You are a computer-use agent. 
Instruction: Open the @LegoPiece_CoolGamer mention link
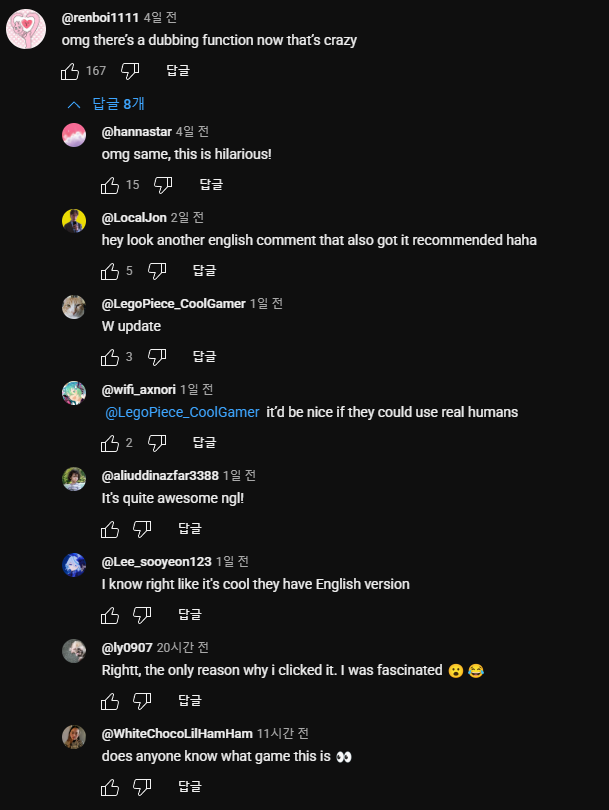182,412
